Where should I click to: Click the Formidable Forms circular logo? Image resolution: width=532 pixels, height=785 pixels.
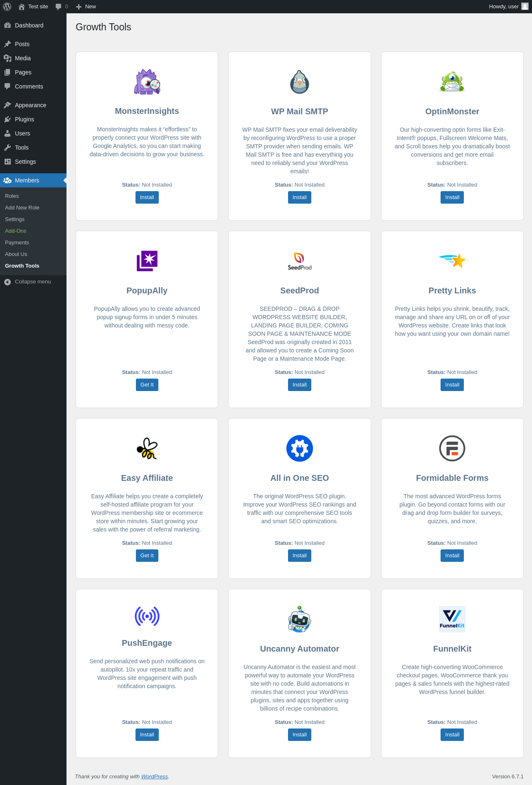click(x=452, y=448)
